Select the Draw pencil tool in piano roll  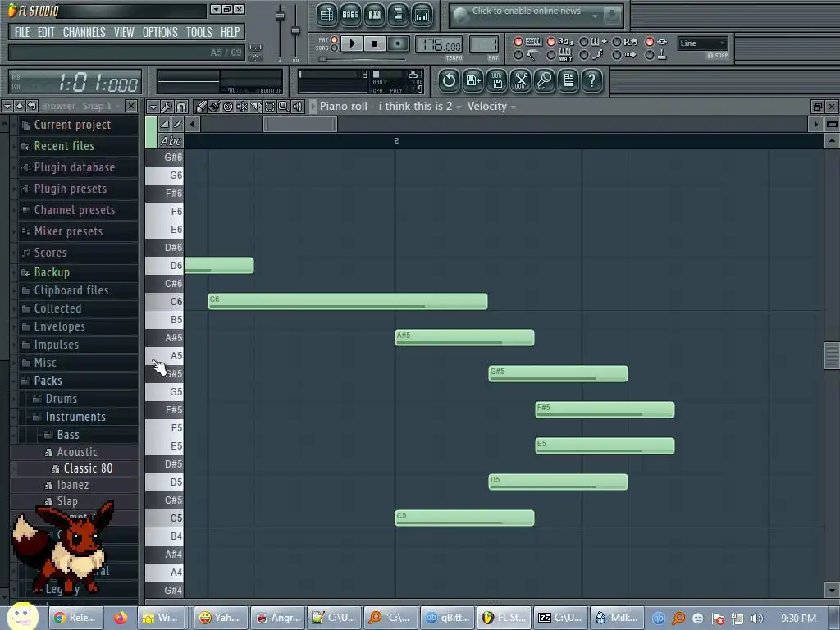(200, 107)
